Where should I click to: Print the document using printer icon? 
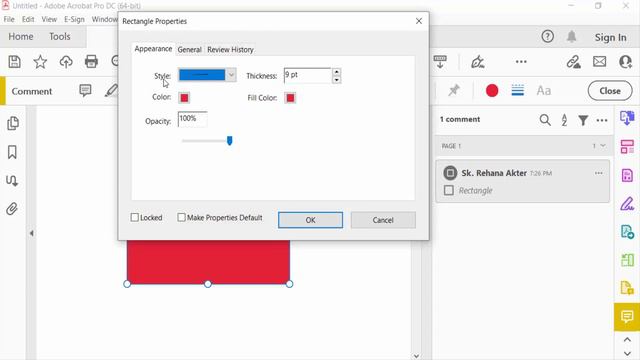91,62
